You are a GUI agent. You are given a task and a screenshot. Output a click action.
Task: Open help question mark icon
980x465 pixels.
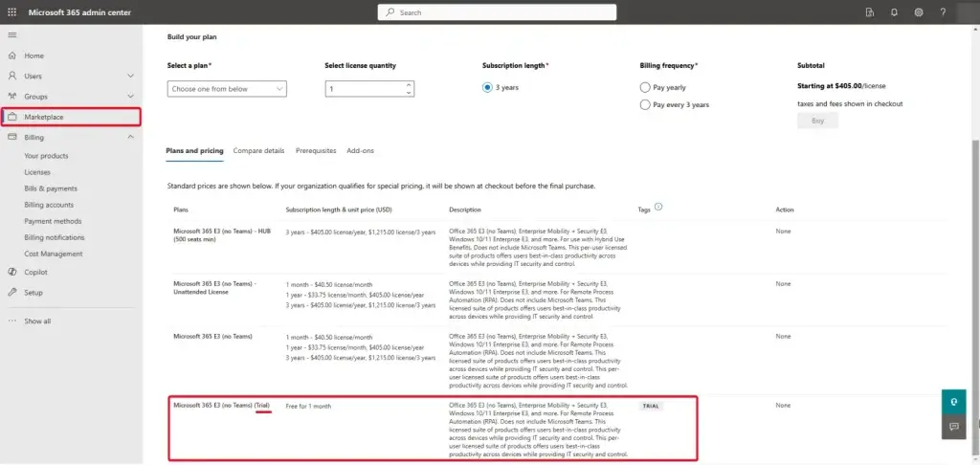(943, 11)
